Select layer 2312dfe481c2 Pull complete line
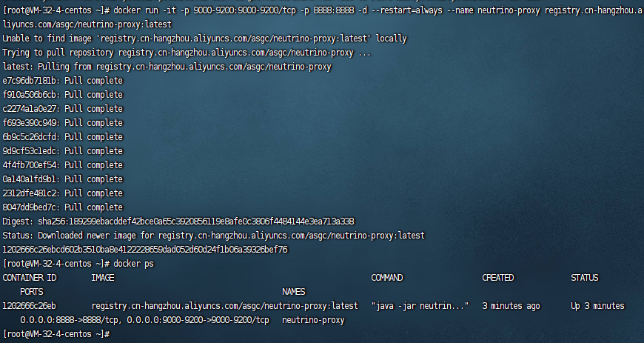The image size is (644, 343). 62,193
